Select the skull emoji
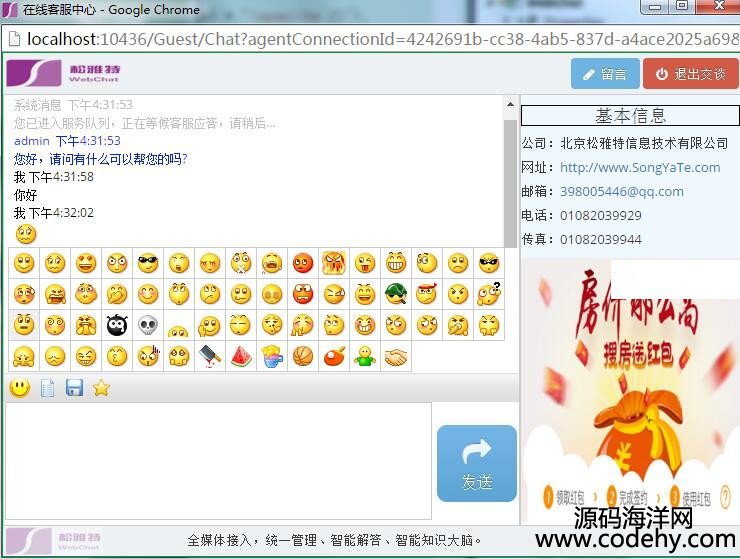The image size is (740, 559). [x=148, y=325]
